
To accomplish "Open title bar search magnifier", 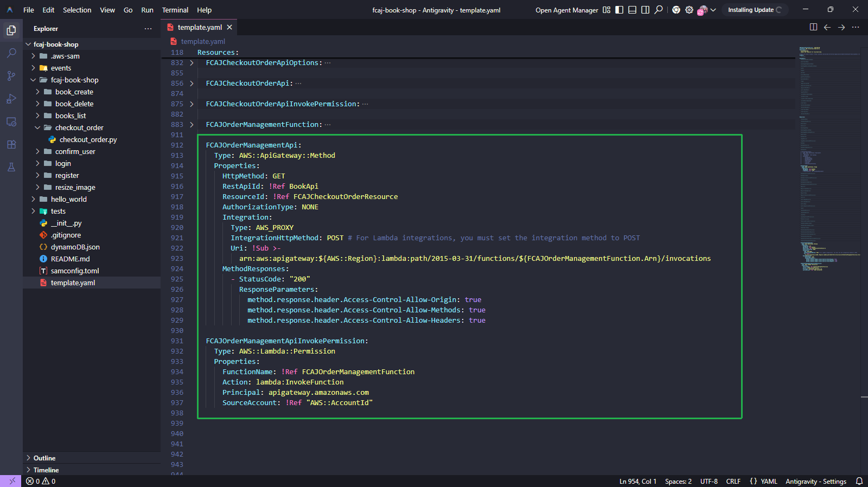I will pos(659,10).
